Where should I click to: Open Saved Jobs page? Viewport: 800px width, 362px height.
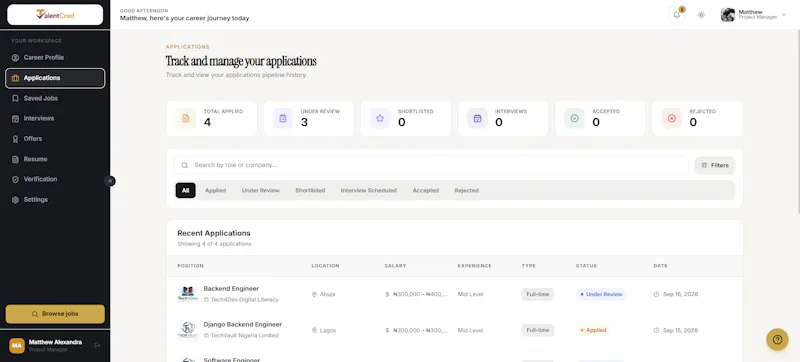pyautogui.click(x=55, y=98)
